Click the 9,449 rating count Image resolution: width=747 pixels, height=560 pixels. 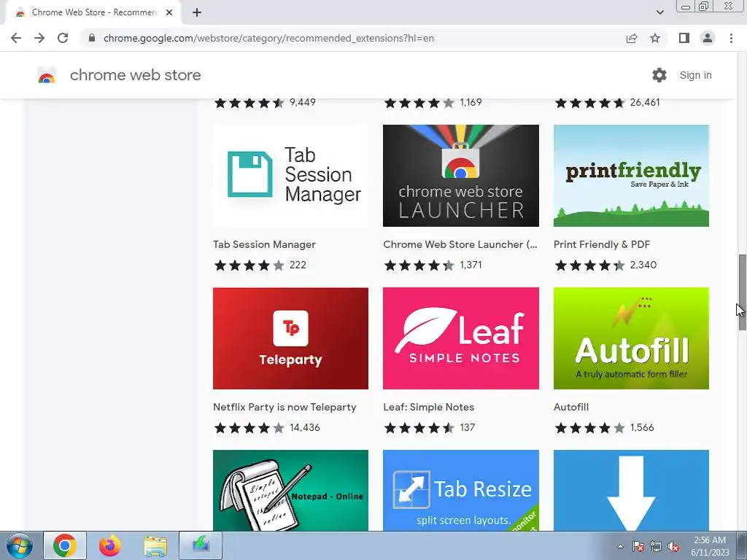pos(303,102)
